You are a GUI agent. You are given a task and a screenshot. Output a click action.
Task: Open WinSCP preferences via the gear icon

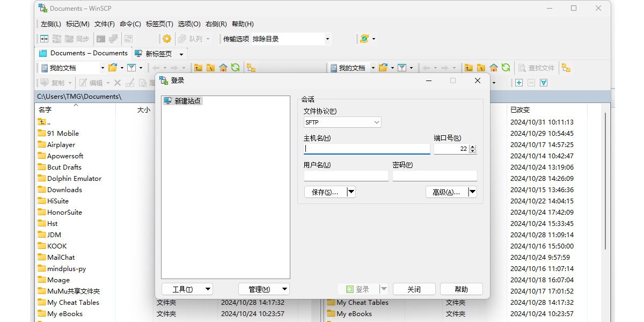[x=165, y=38]
